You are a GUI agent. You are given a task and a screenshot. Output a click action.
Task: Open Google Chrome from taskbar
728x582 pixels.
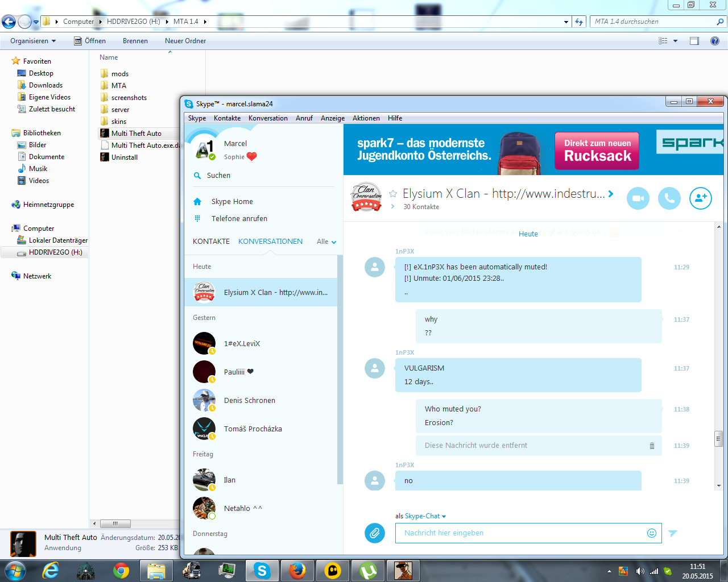[121, 571]
